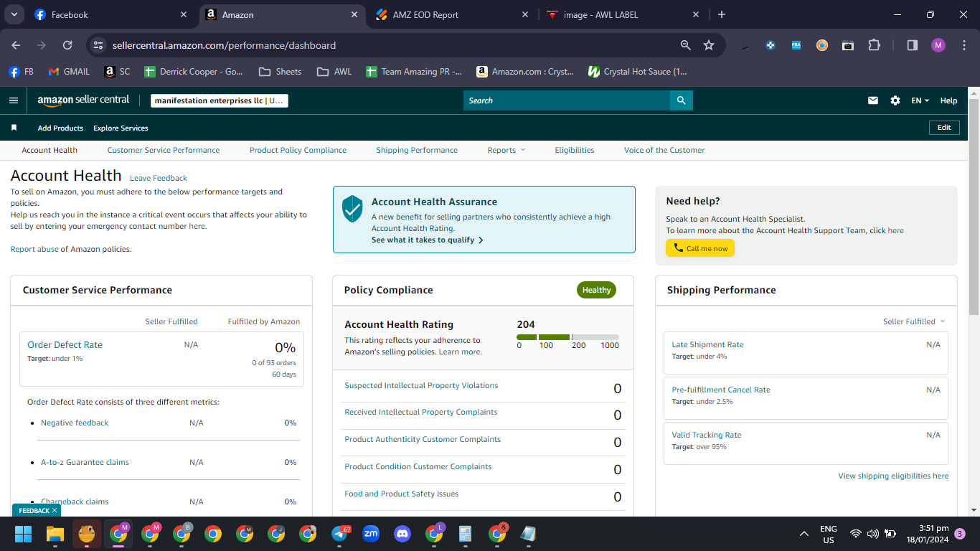Viewport: 980px width, 551px height.
Task: Click the Account Health Rating progress bar
Action: click(x=567, y=337)
